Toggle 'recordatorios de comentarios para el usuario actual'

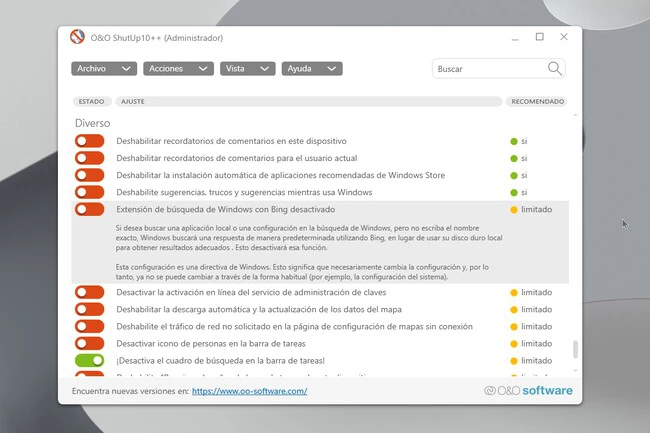pyautogui.click(x=90, y=158)
